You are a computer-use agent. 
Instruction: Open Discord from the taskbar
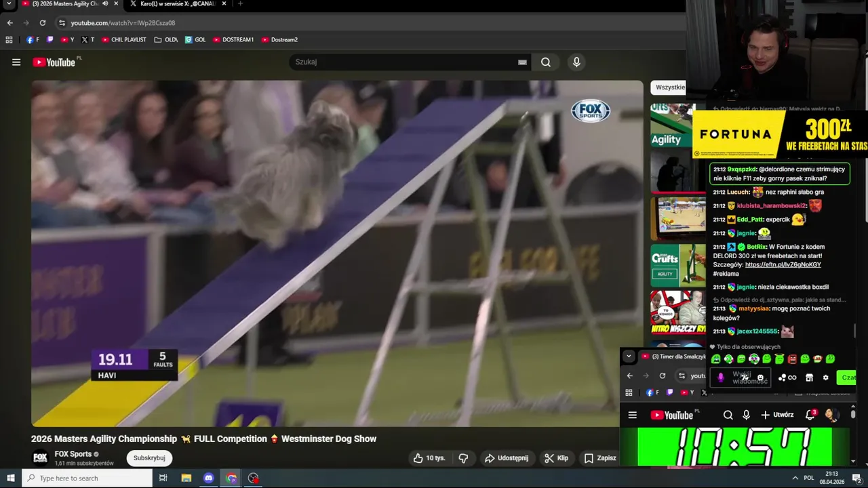click(209, 479)
